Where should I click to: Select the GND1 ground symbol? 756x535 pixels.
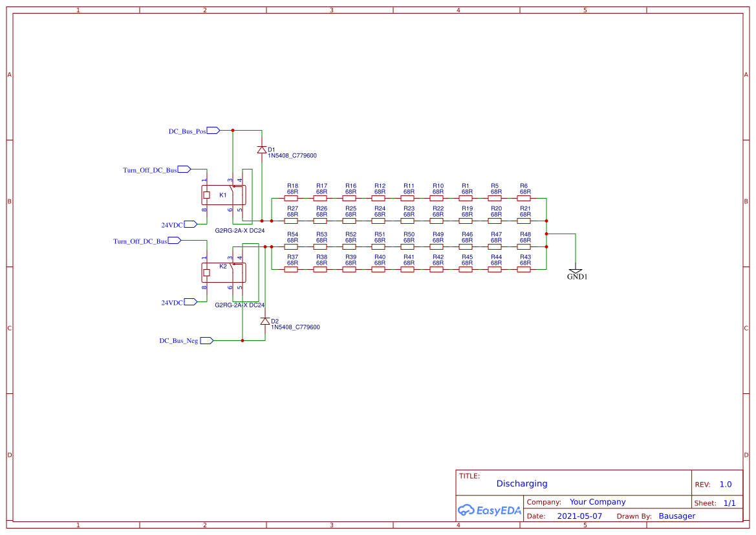pyautogui.click(x=575, y=270)
